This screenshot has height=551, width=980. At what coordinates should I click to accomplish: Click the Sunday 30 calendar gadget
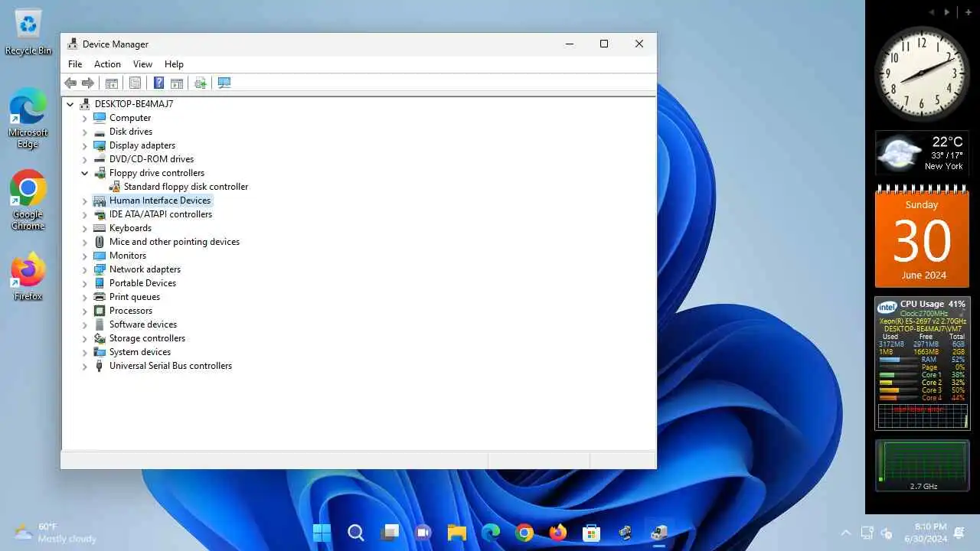click(922, 237)
